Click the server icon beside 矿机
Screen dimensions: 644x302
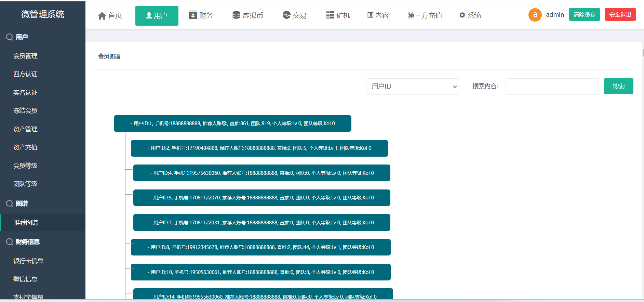(330, 15)
